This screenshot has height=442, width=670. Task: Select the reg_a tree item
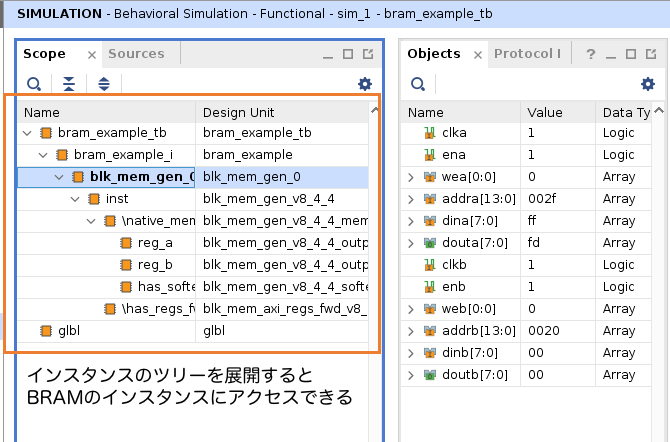154,242
